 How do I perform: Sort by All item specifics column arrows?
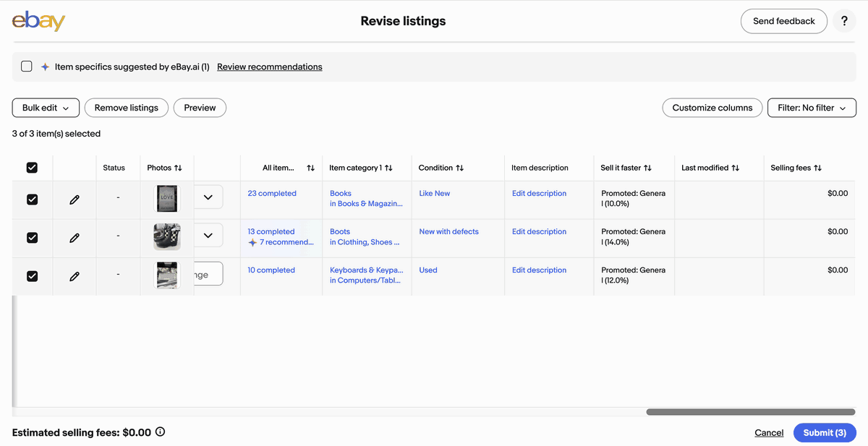(x=310, y=168)
